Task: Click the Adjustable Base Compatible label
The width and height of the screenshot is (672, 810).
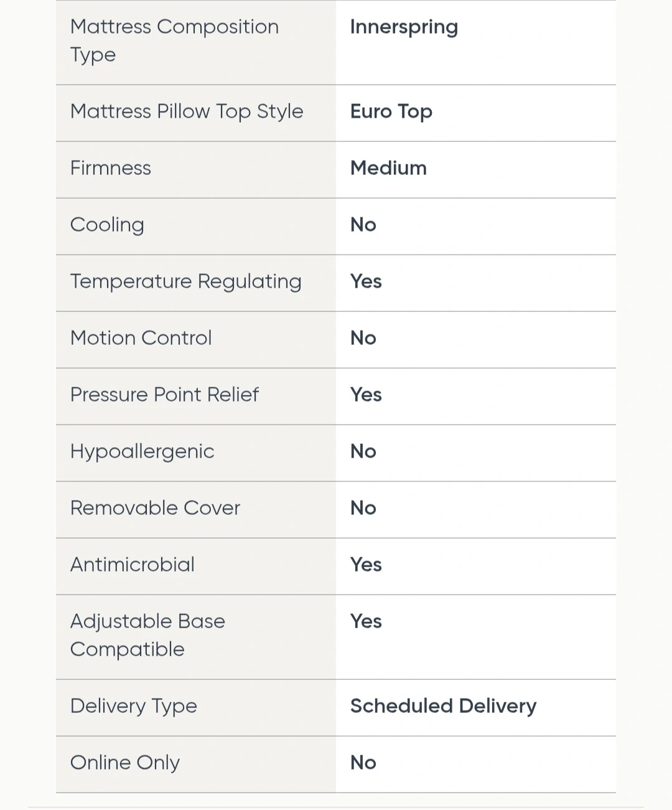Action: click(x=147, y=635)
